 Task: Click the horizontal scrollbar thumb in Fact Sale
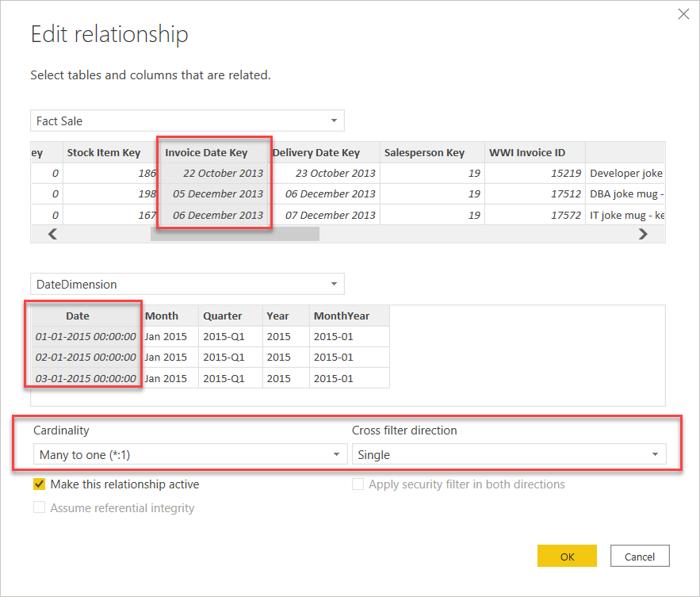[235, 234]
